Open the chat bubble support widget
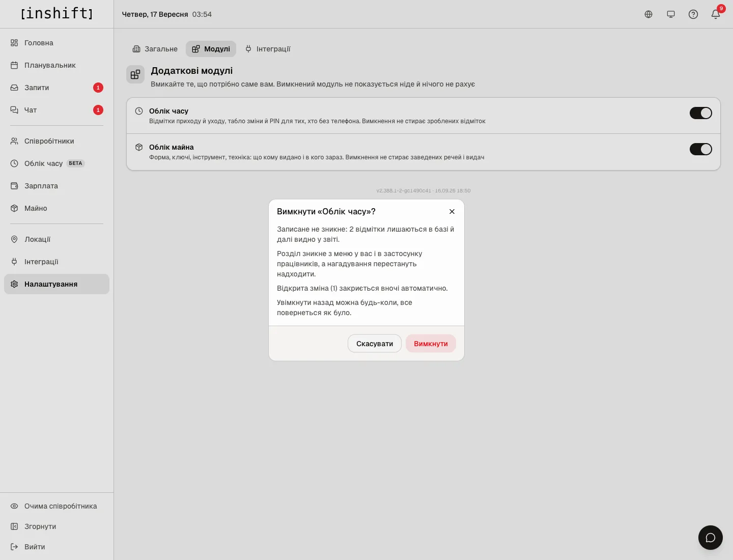Screen dimensions: 733x560 [x=711, y=538]
